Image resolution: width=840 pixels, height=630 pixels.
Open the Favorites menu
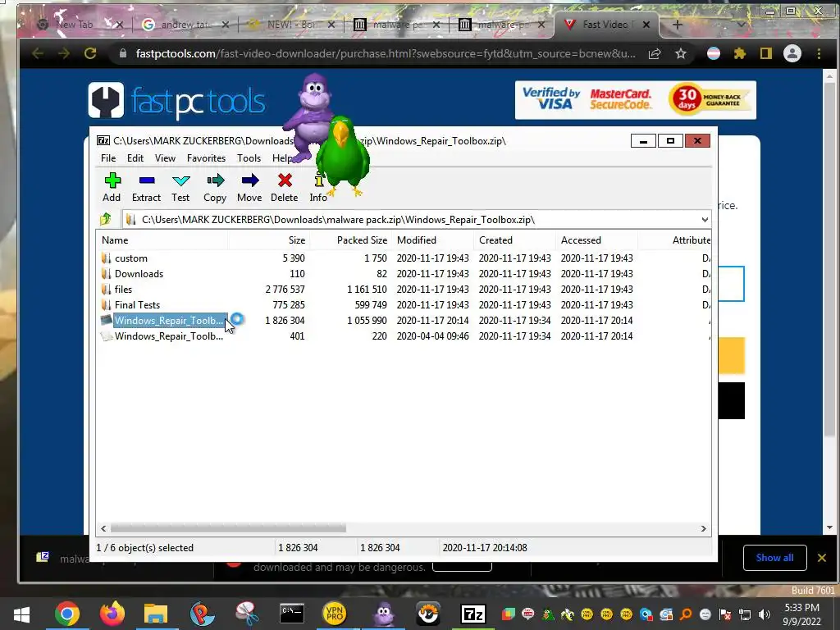click(206, 158)
